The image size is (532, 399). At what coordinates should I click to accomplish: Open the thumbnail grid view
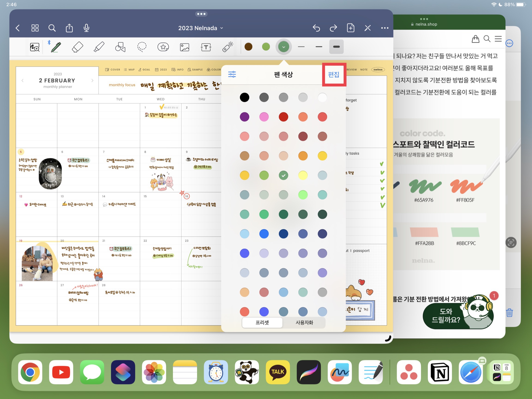pos(35,28)
